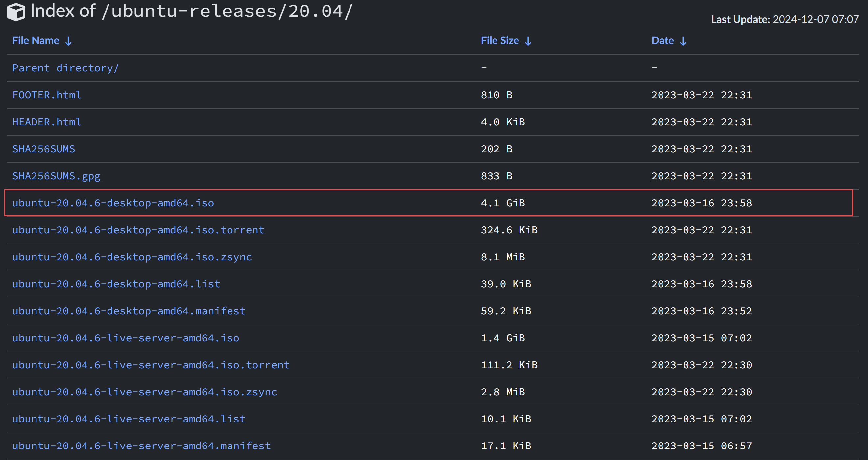Download ubuntu-20.04.6-live-server-amd64.iso.zsync
This screenshot has height=460, width=868.
click(145, 392)
